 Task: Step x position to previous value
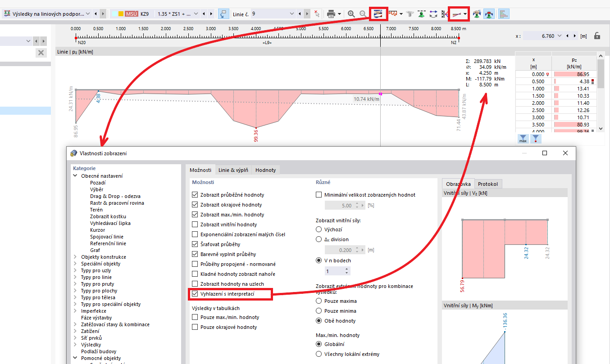pyautogui.click(x=567, y=36)
